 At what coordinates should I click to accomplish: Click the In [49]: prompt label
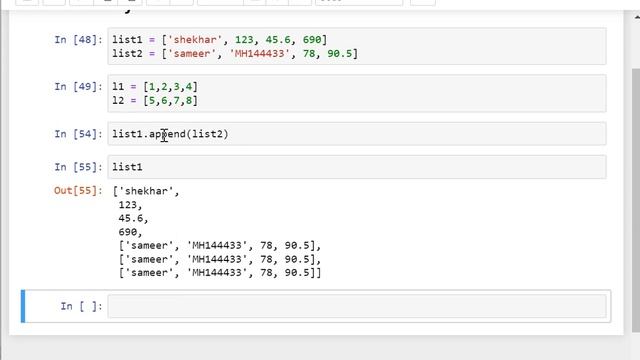tap(78, 87)
